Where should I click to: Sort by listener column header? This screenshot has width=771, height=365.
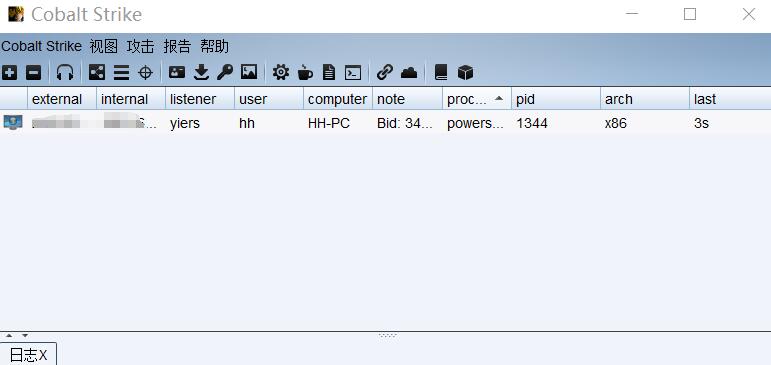200,99
